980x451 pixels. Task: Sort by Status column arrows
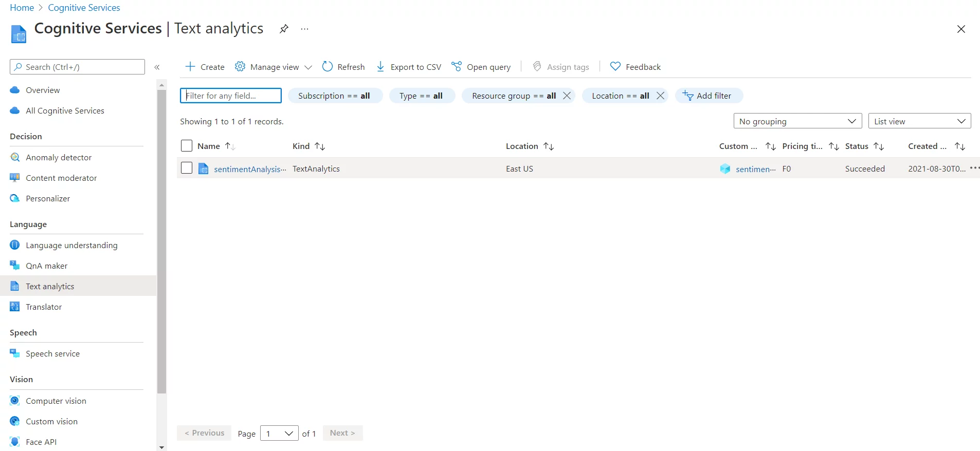[879, 146]
